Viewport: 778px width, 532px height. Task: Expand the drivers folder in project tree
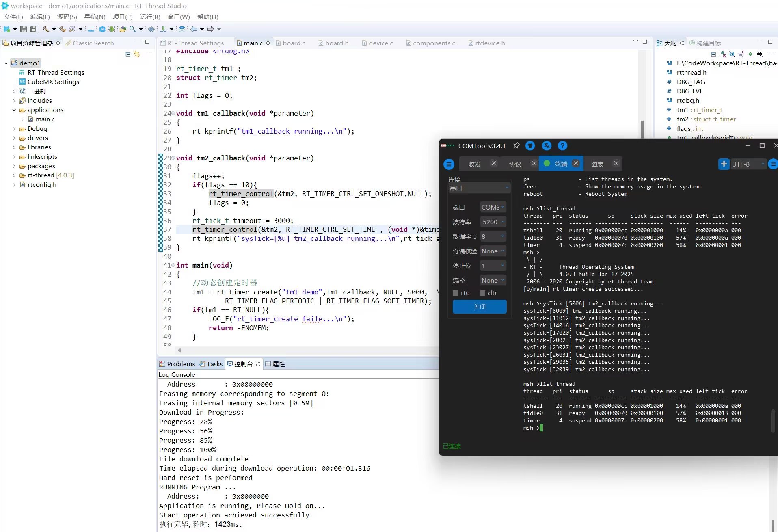[14, 138]
